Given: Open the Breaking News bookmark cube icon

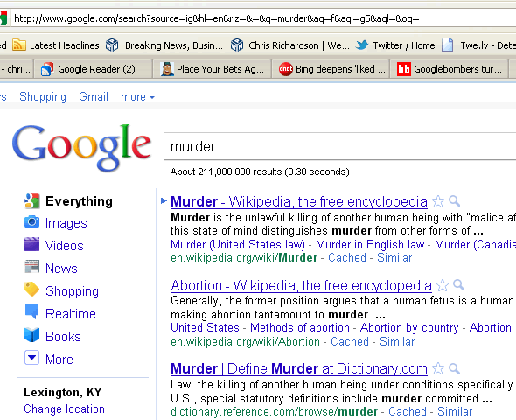Looking at the screenshot, I should (112, 45).
